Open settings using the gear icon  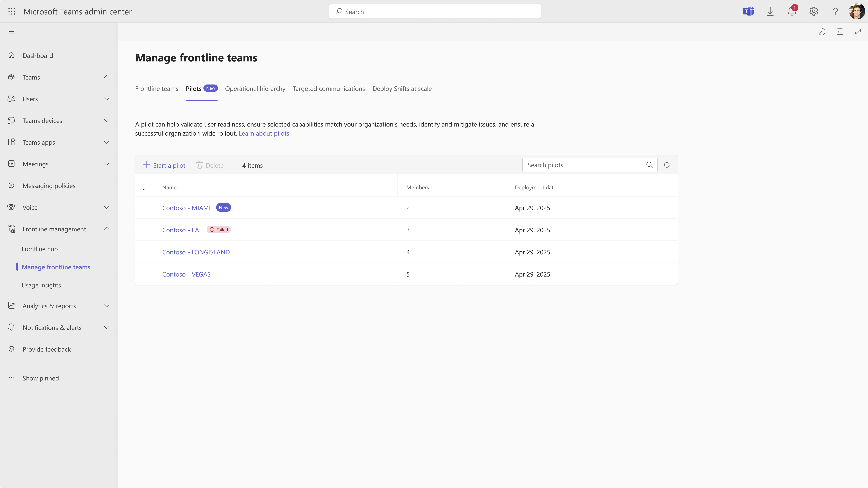click(813, 11)
